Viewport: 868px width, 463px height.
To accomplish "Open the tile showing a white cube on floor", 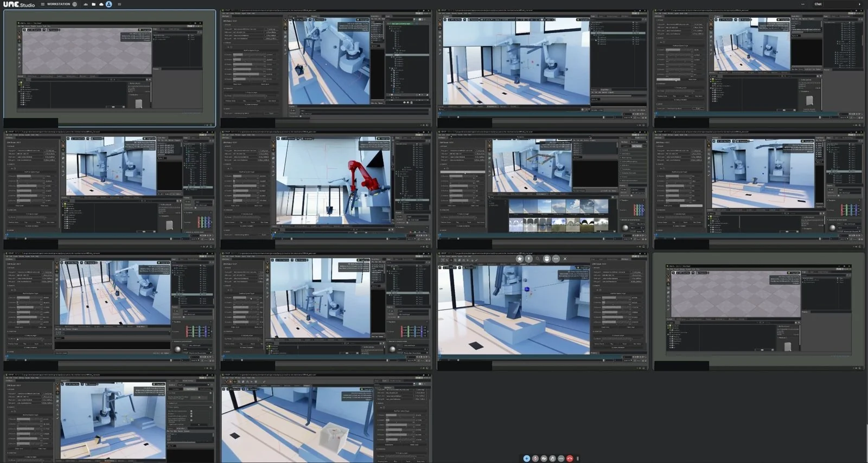I will point(326,418).
